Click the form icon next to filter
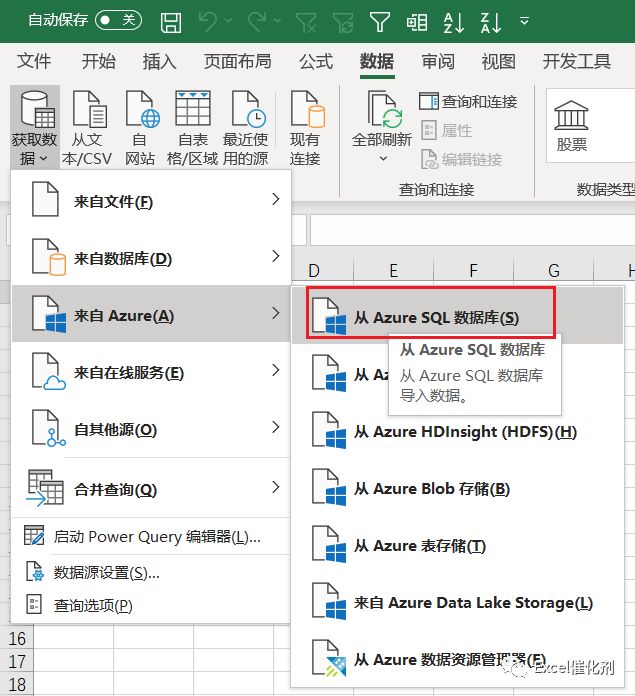This screenshot has width=635, height=696. (417, 22)
